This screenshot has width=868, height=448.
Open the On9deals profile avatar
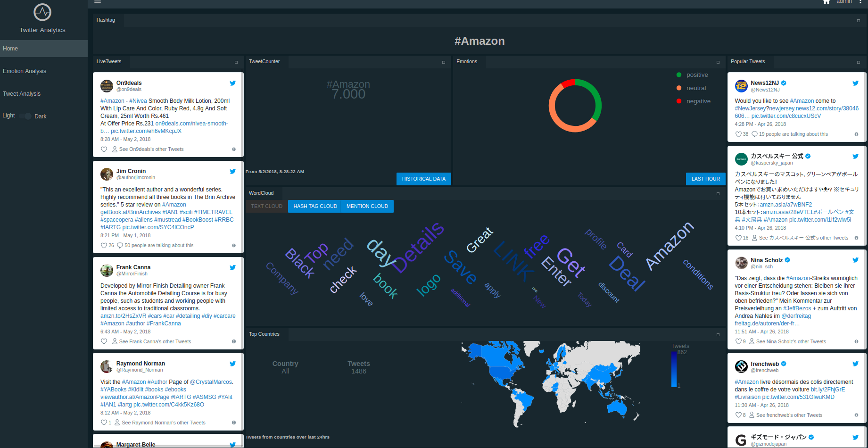(107, 86)
